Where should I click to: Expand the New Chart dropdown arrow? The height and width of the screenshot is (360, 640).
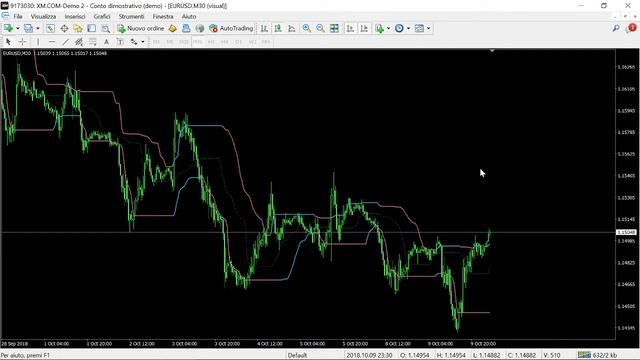[x=18, y=28]
